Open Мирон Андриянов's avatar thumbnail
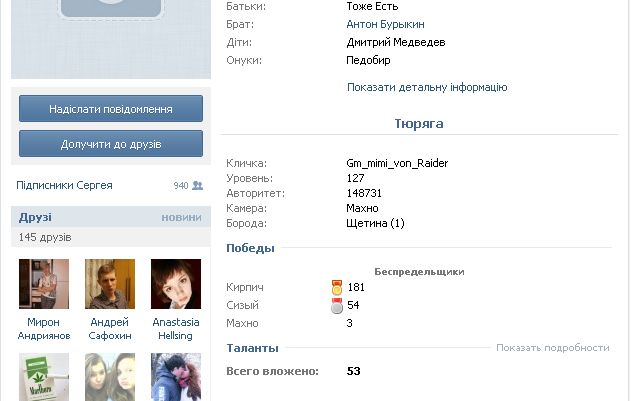The image size is (631, 401). pyautogui.click(x=44, y=284)
